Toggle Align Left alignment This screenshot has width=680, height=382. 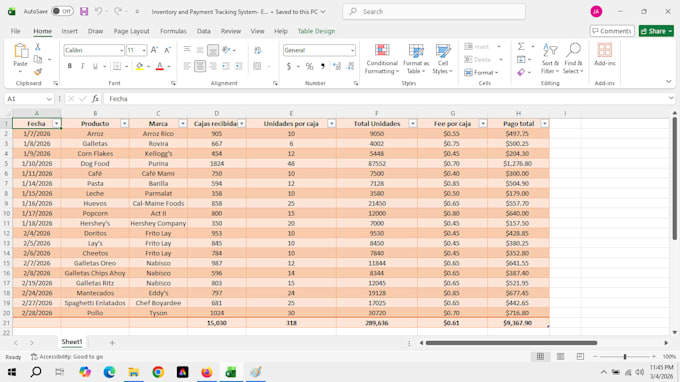click(187, 66)
